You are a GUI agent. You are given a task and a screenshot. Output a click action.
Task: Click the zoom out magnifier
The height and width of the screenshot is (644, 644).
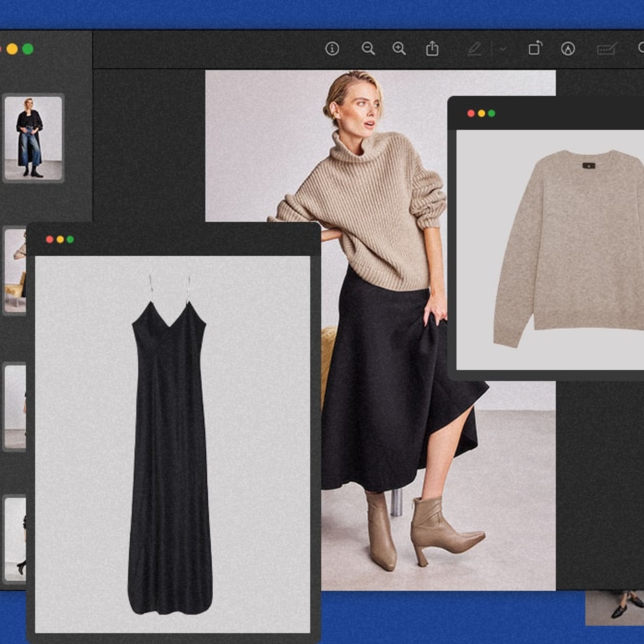point(368,49)
